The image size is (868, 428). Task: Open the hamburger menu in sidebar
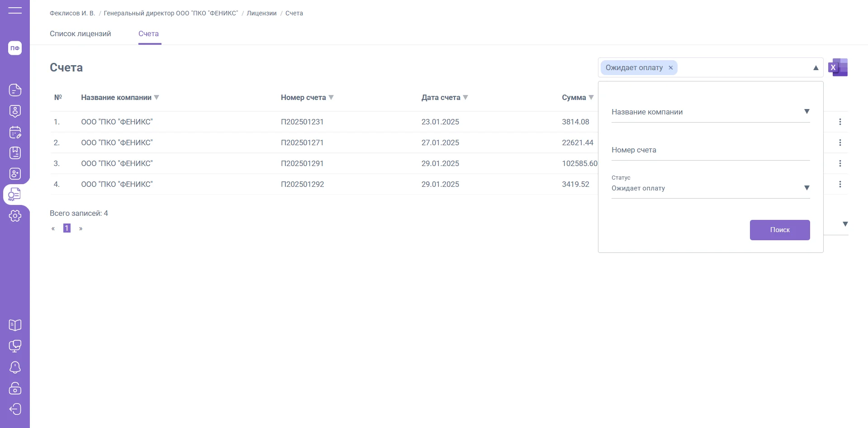pyautogui.click(x=15, y=10)
